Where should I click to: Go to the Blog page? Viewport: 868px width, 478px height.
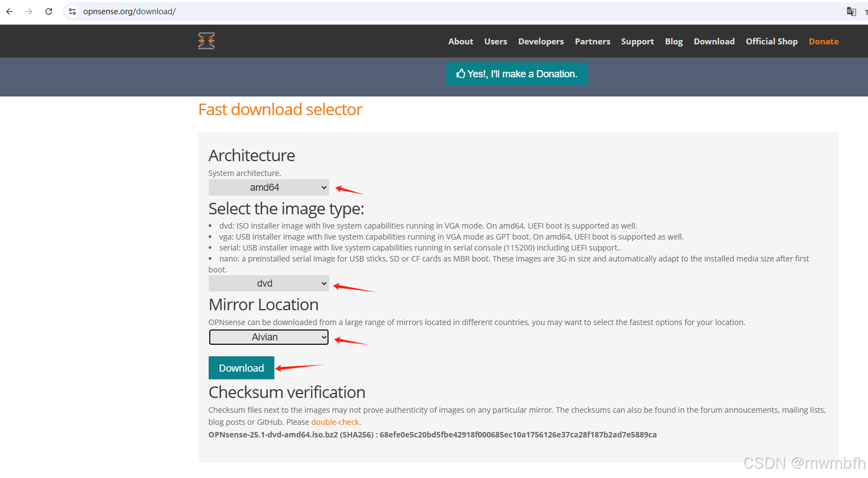click(674, 42)
